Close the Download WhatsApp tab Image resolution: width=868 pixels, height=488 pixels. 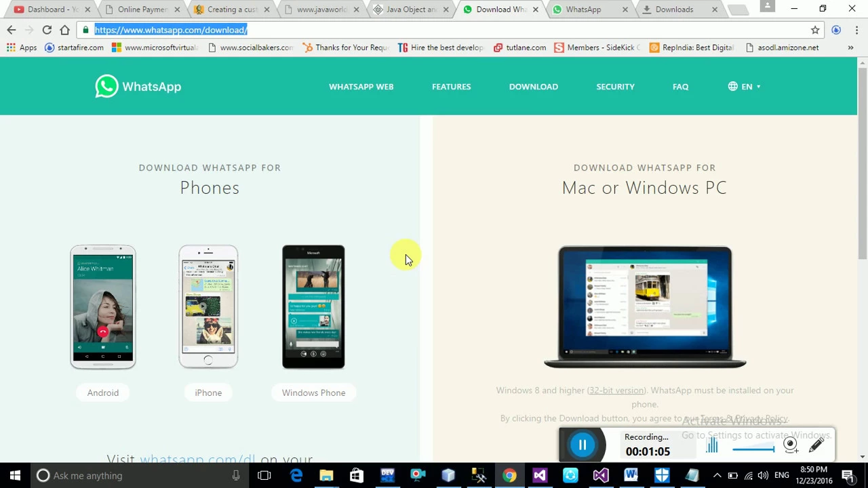(x=536, y=9)
